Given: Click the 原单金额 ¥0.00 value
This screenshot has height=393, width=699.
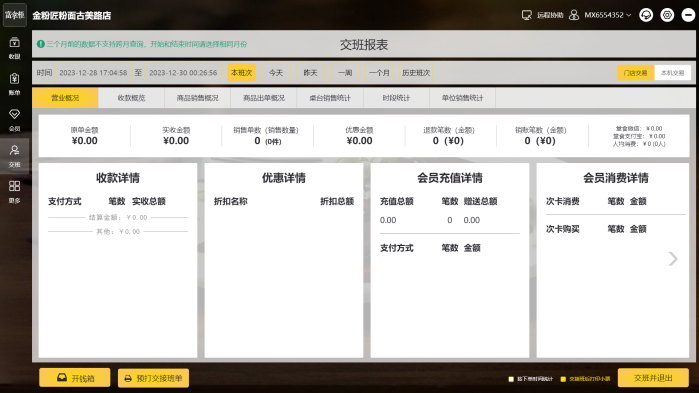Looking at the screenshot, I should point(85,141).
